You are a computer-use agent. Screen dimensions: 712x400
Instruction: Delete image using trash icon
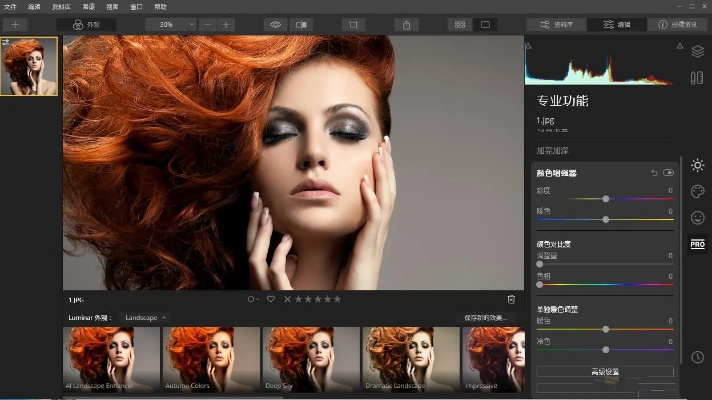511,299
